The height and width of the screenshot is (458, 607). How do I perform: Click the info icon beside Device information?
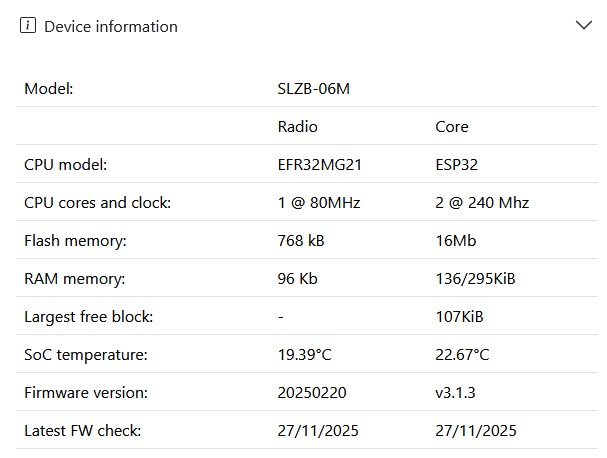[x=28, y=27]
